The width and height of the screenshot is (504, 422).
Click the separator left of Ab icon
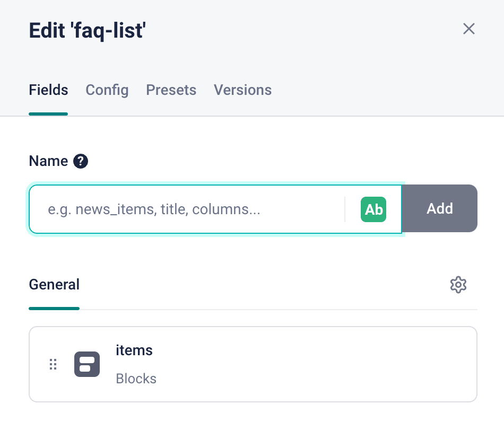345,209
